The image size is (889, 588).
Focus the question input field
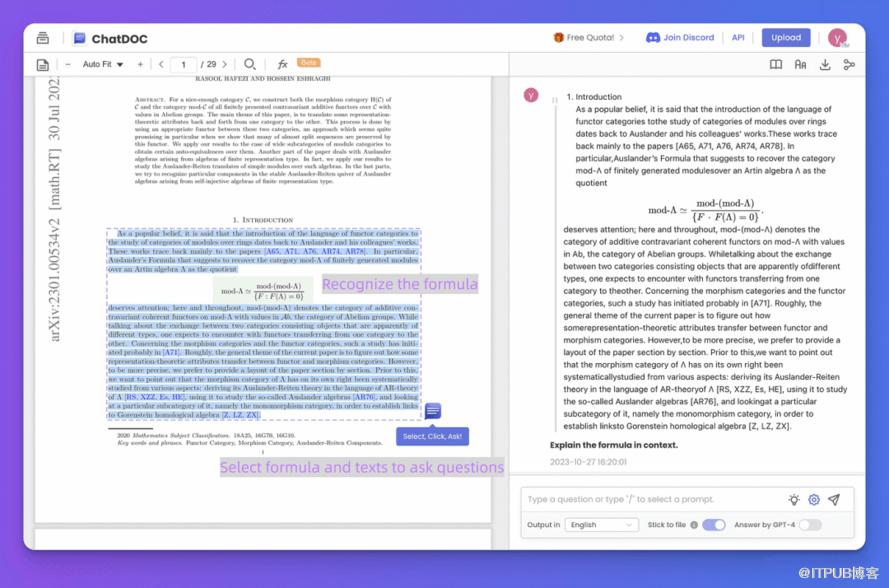[652, 500]
